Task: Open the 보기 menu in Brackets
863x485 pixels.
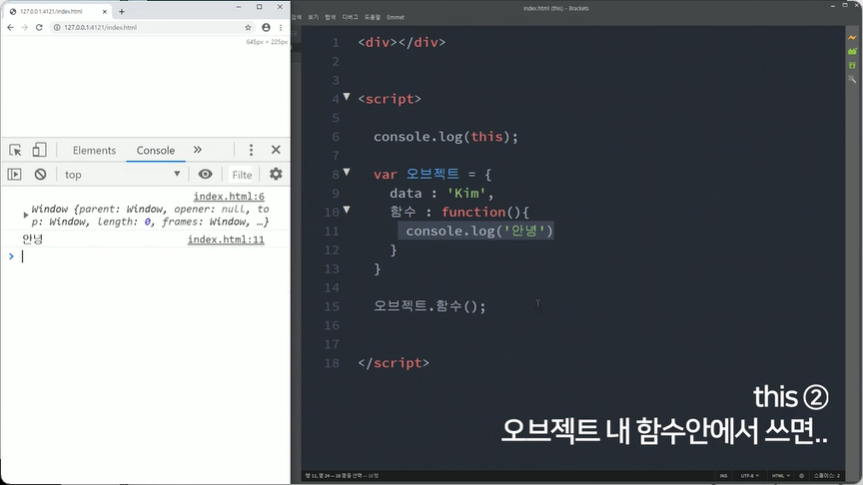Action: point(313,17)
